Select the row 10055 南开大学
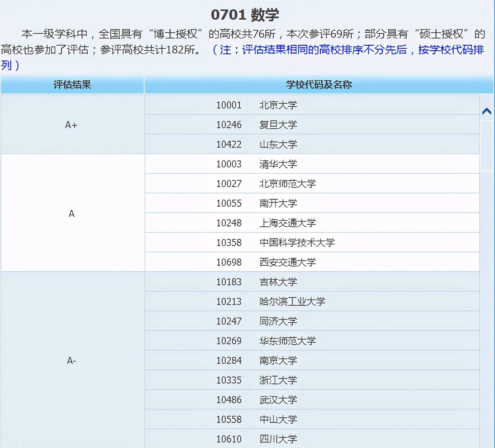This screenshot has height=448, width=495. point(312,203)
